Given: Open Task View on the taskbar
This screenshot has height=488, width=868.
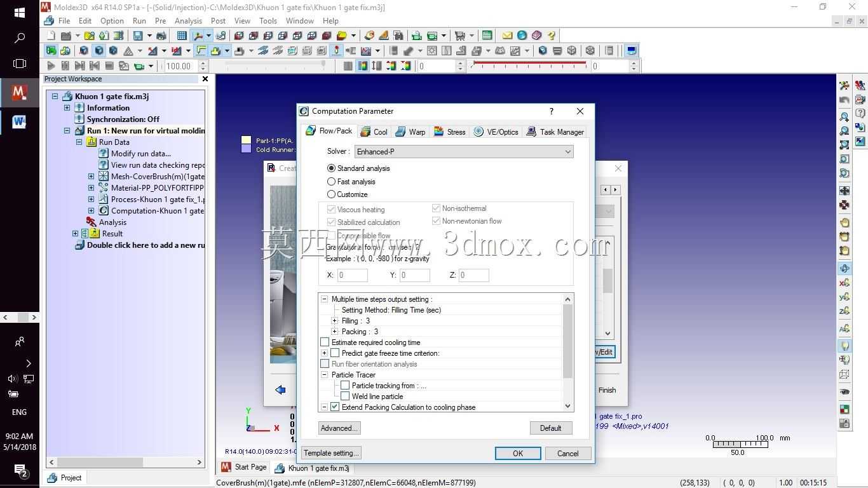Looking at the screenshot, I should coord(19,64).
